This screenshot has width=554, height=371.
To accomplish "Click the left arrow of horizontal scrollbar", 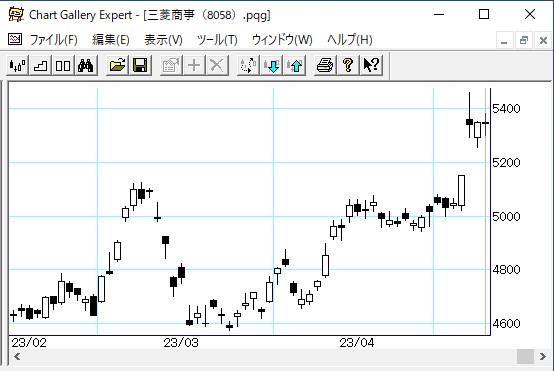I will click(x=17, y=356).
